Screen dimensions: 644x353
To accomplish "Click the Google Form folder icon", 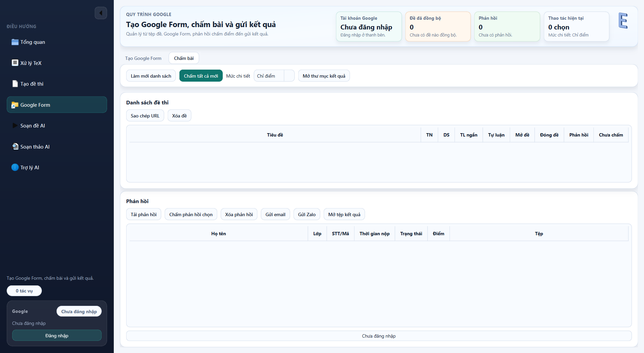I will pos(15,105).
